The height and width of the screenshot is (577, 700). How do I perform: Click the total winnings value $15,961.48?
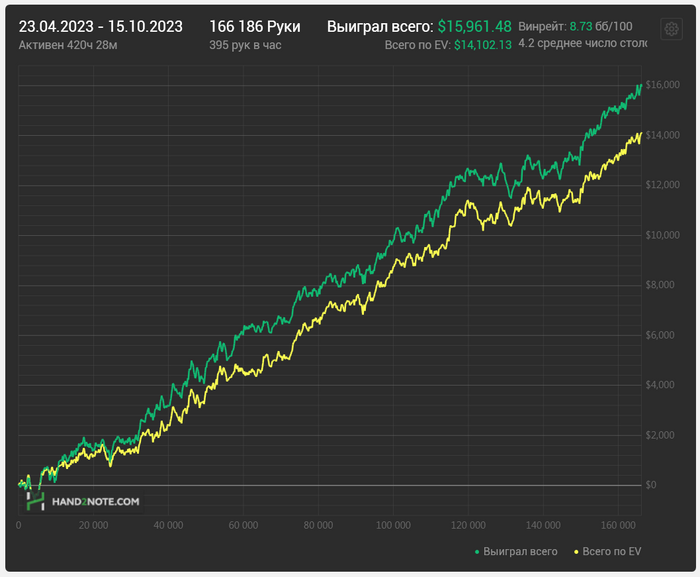pyautogui.click(x=475, y=27)
